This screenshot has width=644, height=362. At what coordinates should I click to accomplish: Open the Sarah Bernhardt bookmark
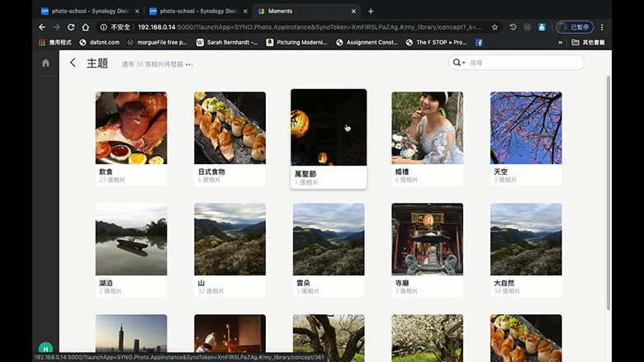coord(227,42)
